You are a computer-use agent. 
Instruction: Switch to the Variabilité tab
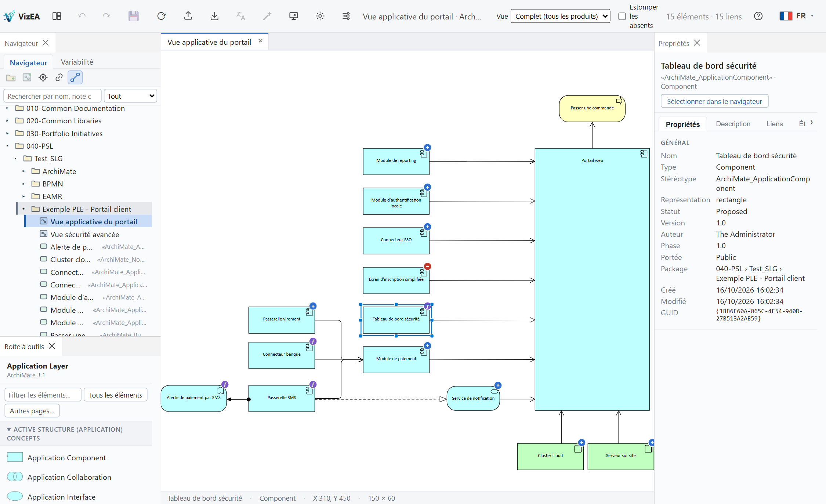(77, 62)
